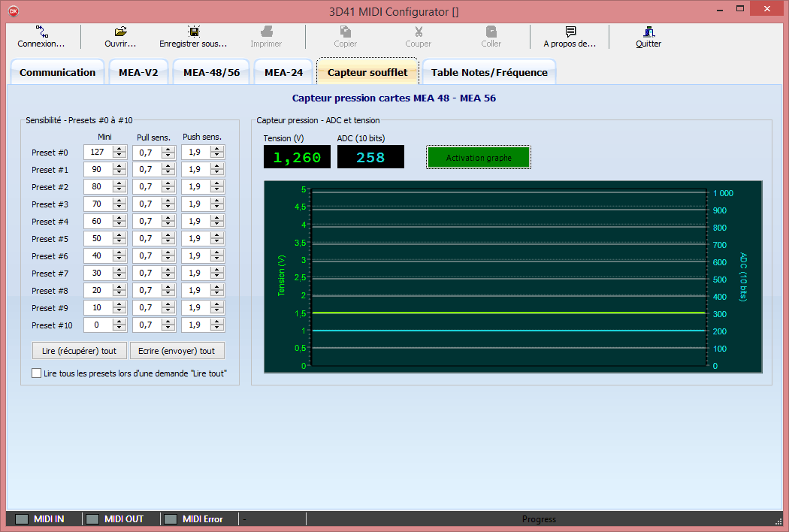Image resolution: width=789 pixels, height=532 pixels.
Task: Click the Ouvrir folder icon
Action: 121,32
